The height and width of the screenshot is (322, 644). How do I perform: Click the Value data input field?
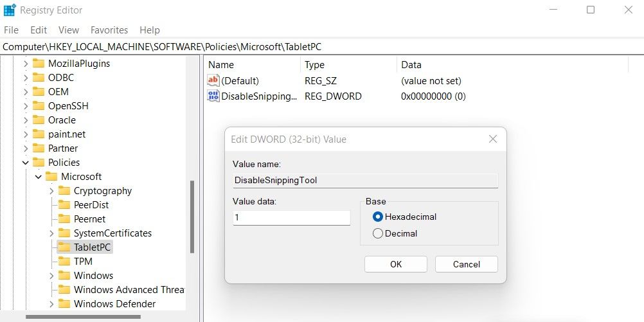[x=291, y=218]
